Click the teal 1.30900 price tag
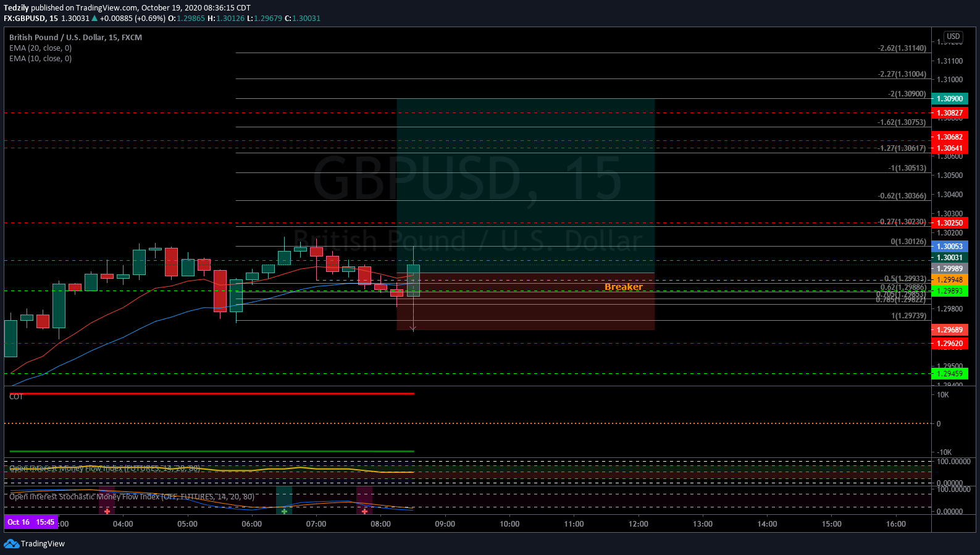This screenshot has width=980, height=555. pos(950,99)
